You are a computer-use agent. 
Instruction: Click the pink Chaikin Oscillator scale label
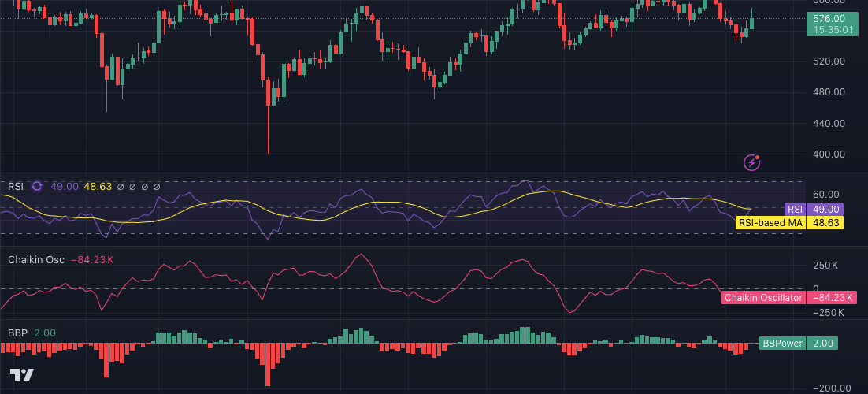(763, 297)
